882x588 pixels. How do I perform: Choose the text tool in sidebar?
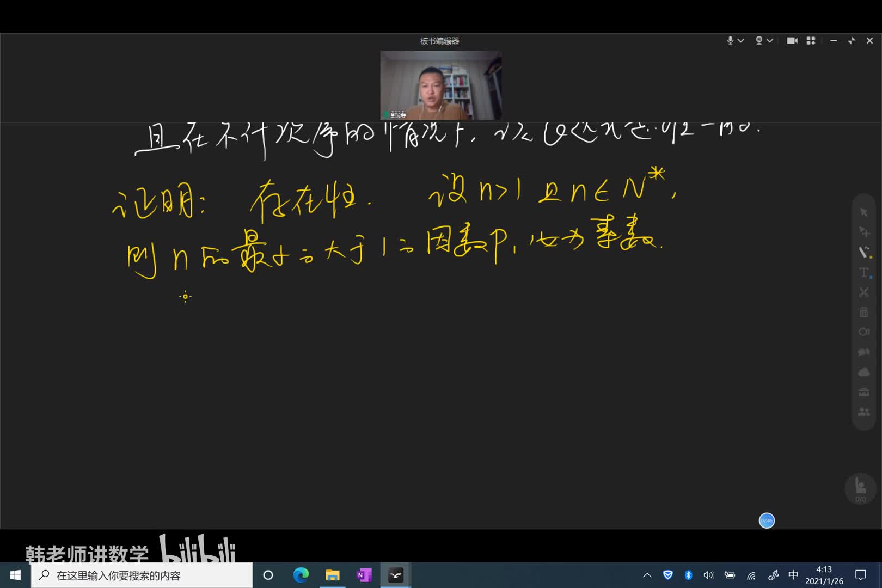(864, 272)
